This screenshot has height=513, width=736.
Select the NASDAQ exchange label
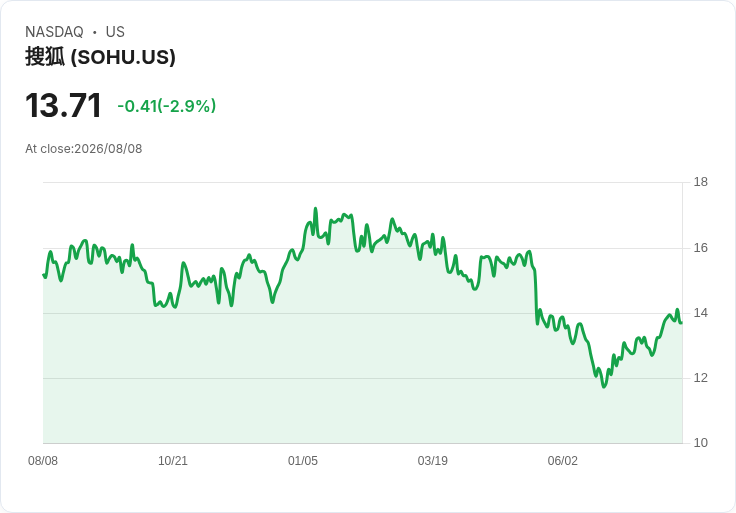click(x=54, y=32)
